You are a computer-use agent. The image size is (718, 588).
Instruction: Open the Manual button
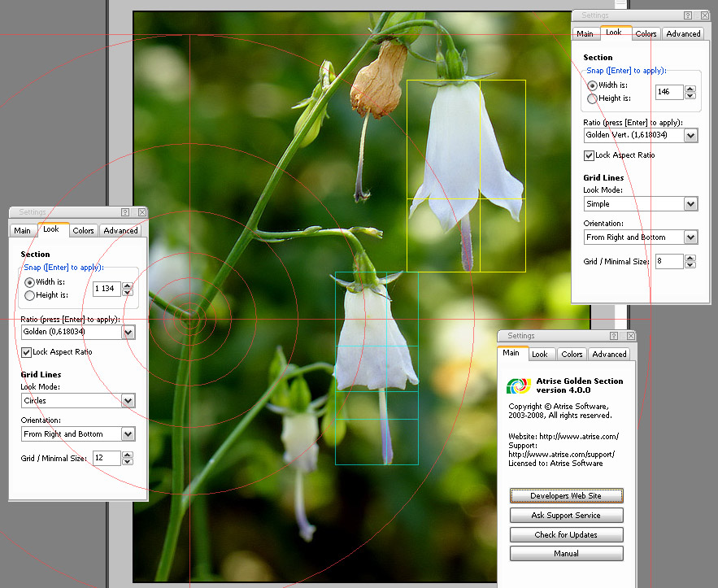click(566, 554)
